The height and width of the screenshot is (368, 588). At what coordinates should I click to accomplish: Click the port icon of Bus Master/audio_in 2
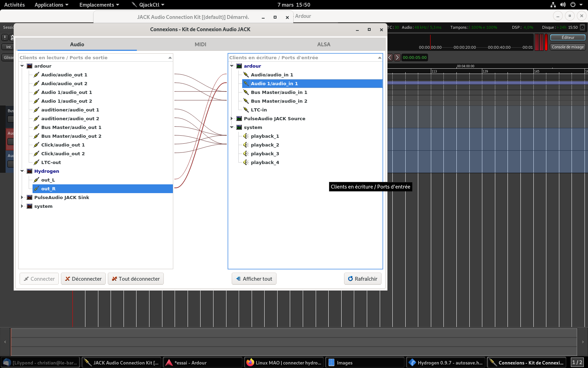pyautogui.click(x=246, y=101)
